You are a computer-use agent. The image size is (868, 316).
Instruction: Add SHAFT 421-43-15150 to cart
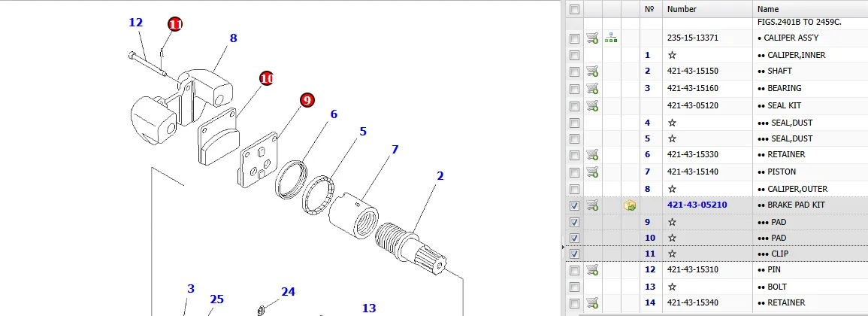[x=592, y=71]
